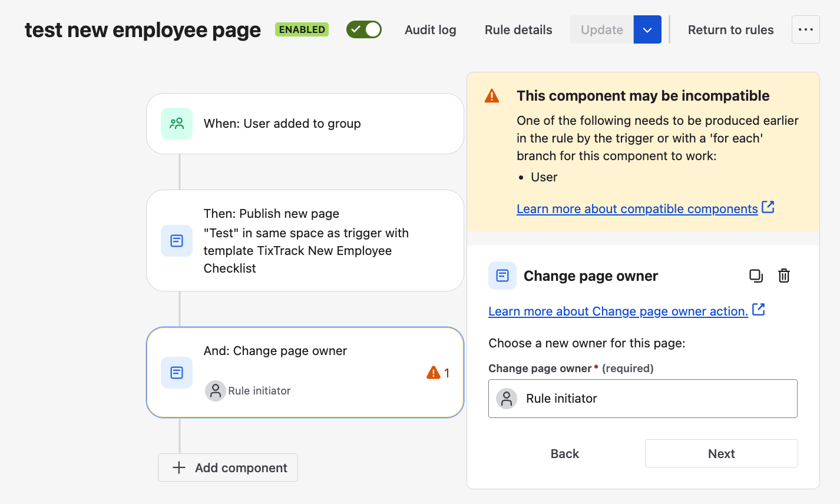
Task: Click the Publish new page action icon
Action: pyautogui.click(x=177, y=241)
